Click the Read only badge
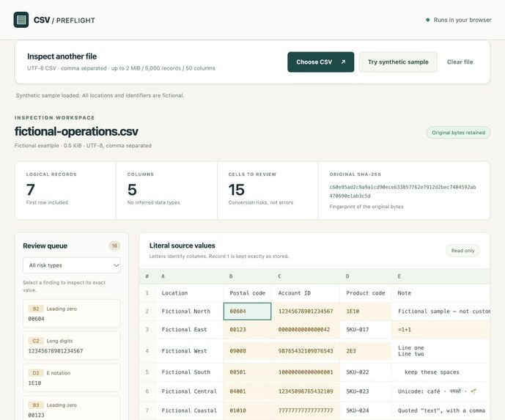 pyautogui.click(x=462, y=251)
